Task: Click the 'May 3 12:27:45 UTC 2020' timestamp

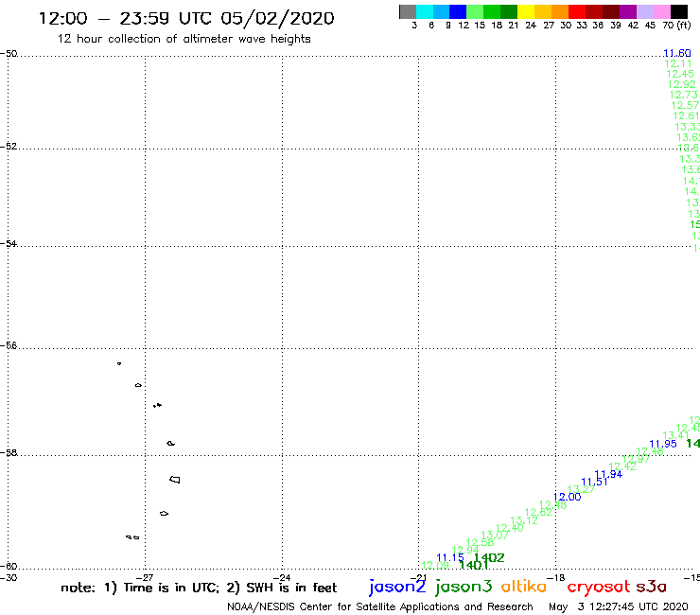Action: pos(619,607)
